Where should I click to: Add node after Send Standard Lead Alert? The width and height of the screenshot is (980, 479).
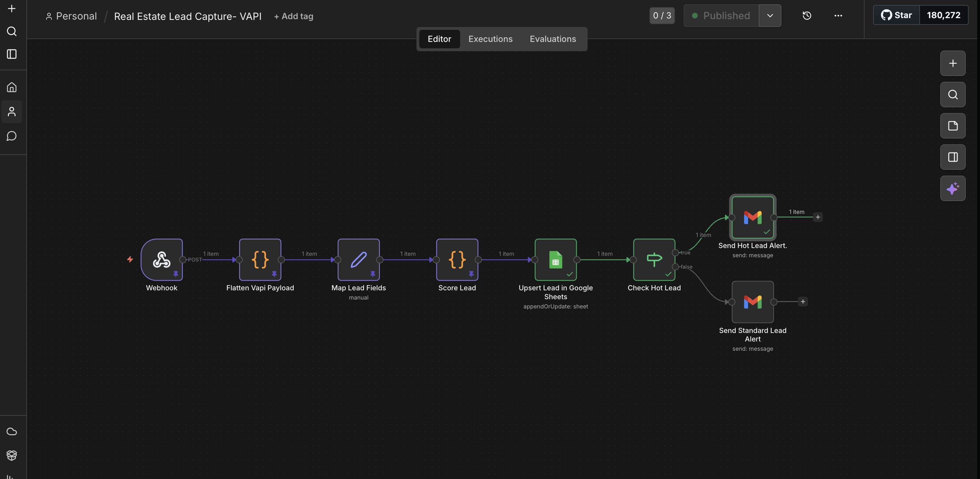803,302
